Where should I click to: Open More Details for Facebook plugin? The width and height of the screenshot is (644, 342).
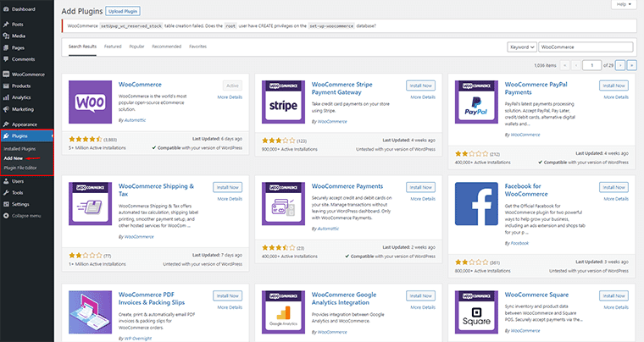(616, 199)
